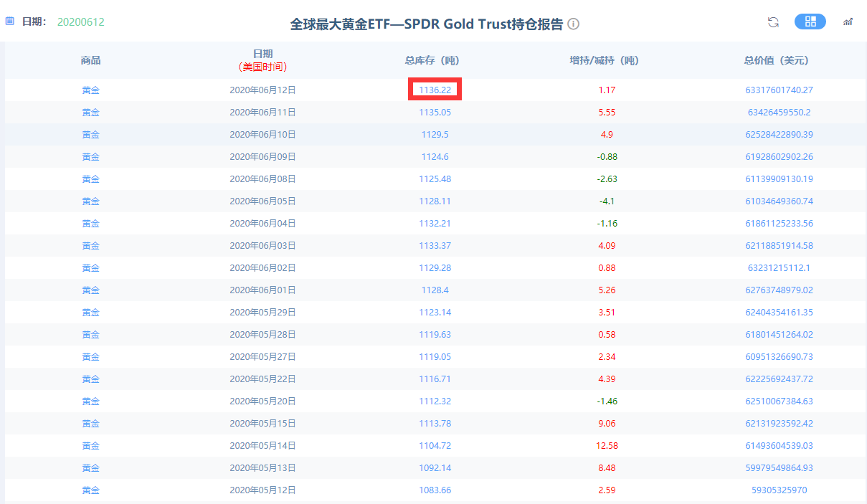This screenshot has width=867, height=504.
Task: Select inventory value 1132.21
Action: coord(435,224)
